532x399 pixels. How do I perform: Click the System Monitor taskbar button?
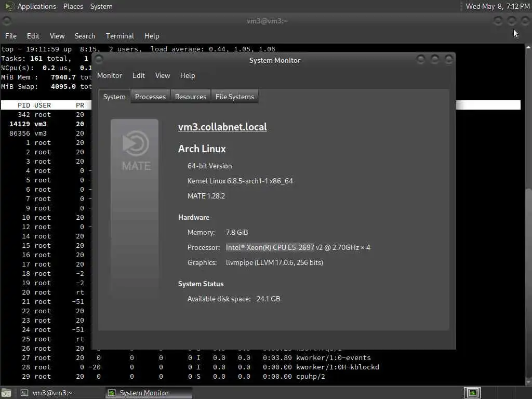pyautogui.click(x=149, y=393)
